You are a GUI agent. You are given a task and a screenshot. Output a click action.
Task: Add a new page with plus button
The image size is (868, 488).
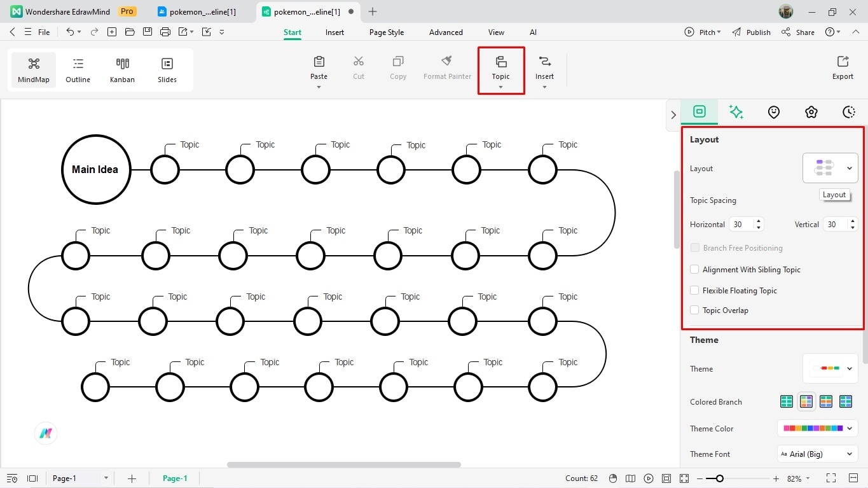point(132,478)
